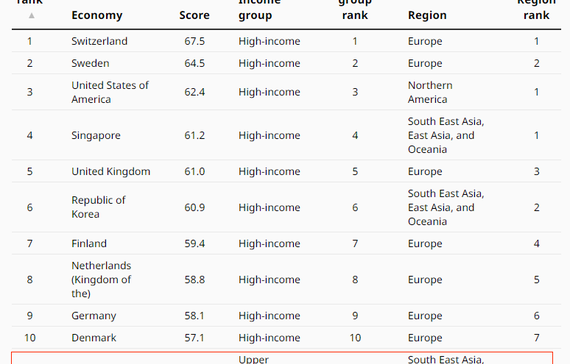Select the Switzerland row
The height and width of the screenshot is (364, 570).
(286, 41)
